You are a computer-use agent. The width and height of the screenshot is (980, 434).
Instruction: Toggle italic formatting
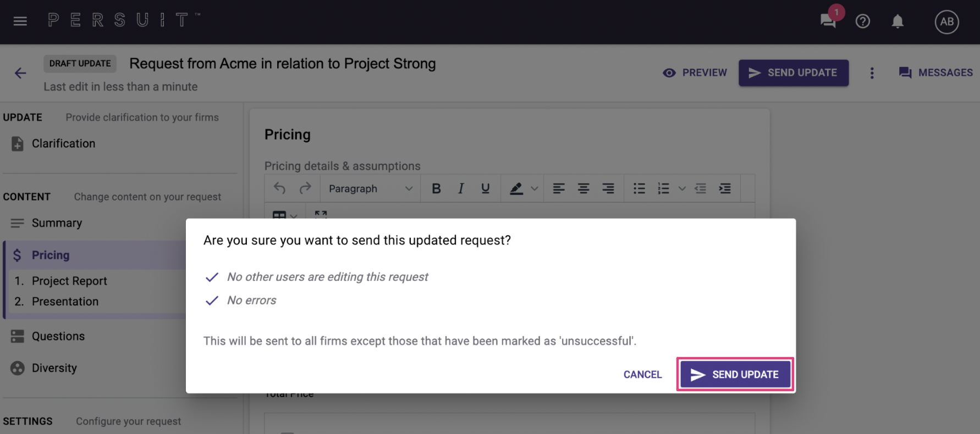click(461, 188)
